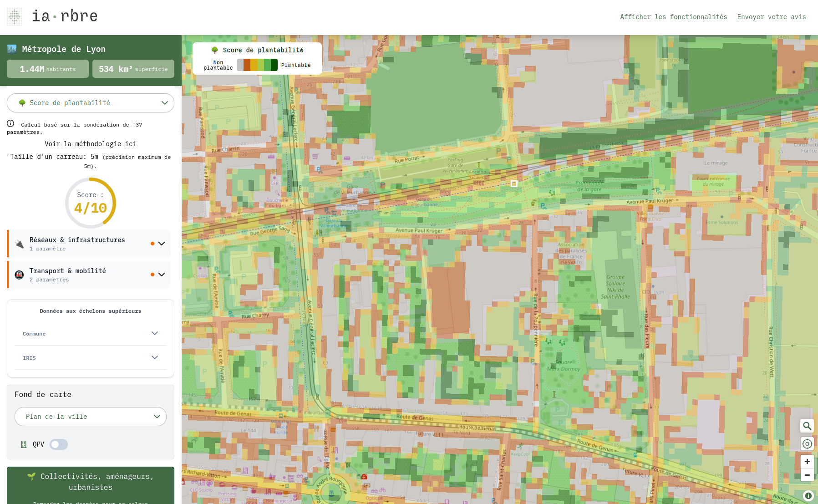Screen dimensions: 818x504
Task: Open the Plan de la ville basemap dropdown
Action: [90, 417]
